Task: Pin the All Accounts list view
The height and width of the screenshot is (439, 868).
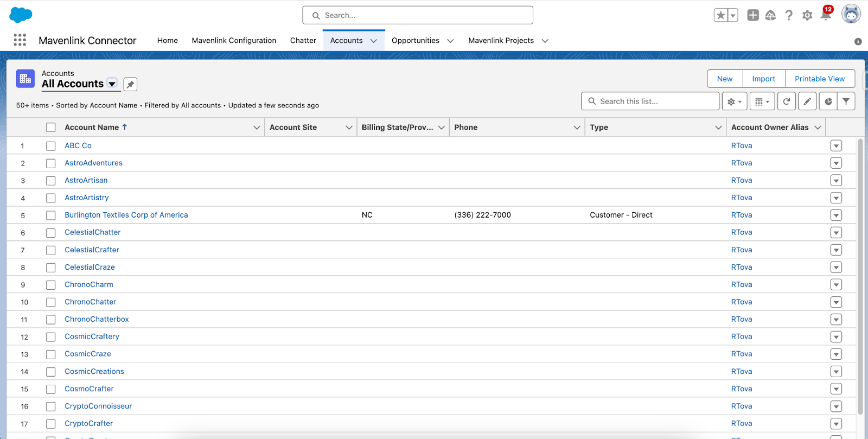Action: 130,84
